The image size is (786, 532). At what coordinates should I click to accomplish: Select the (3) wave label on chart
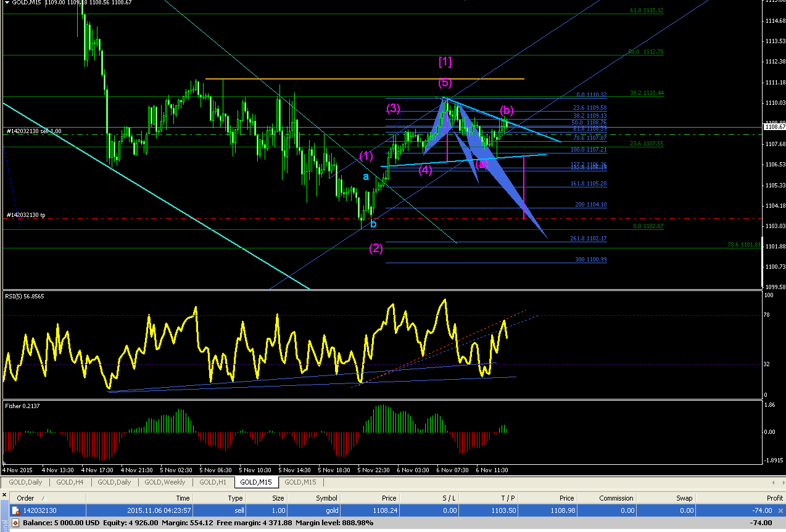point(394,108)
